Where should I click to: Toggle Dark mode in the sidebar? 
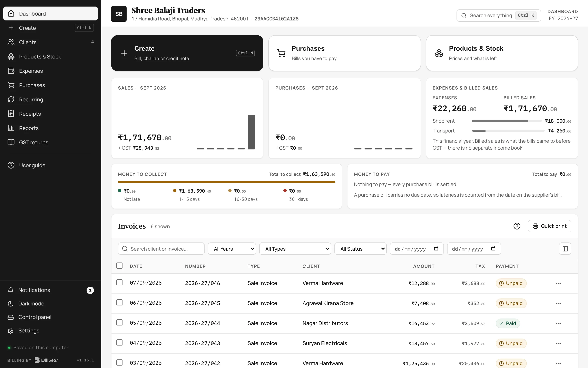click(x=51, y=304)
